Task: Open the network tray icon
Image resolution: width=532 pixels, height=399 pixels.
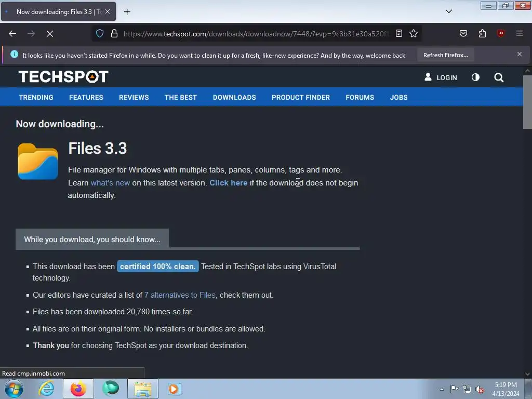Action: click(x=467, y=389)
